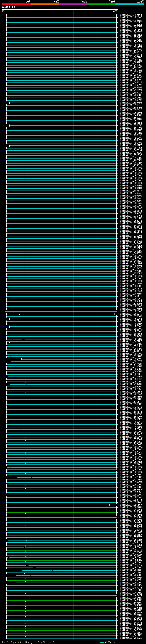The image size is (146, 644).
Task: Pick the UniRef100_C1HDW2 sequence label
Action: pyautogui.click(x=131, y=366)
